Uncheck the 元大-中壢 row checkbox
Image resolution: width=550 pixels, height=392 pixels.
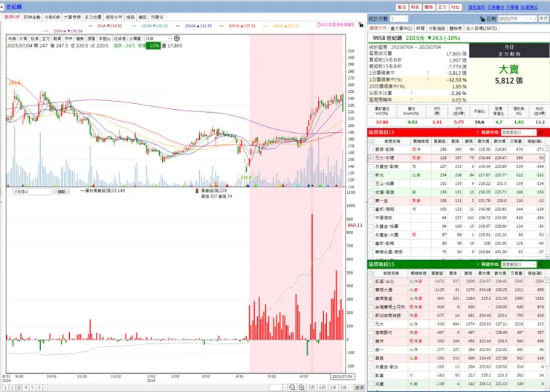[371, 158]
